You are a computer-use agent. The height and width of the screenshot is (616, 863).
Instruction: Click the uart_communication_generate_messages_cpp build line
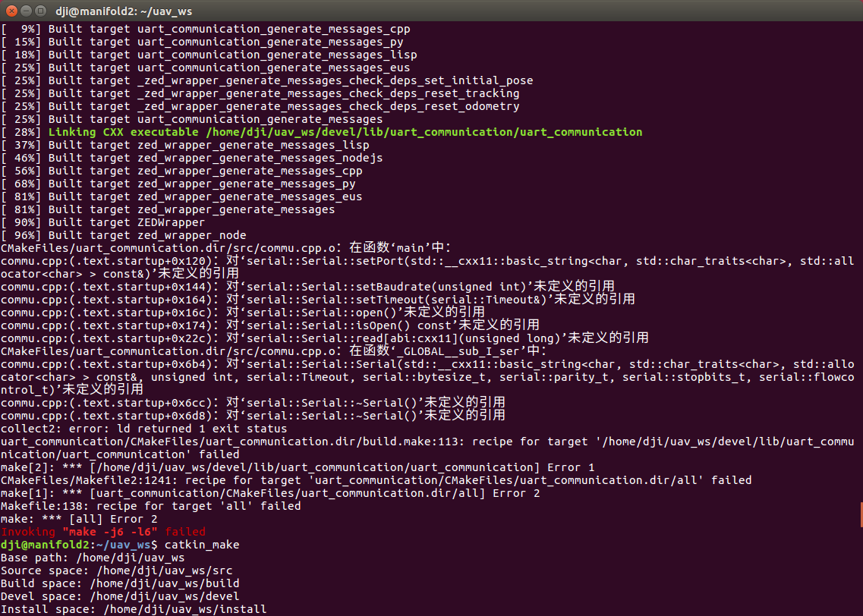[228, 28]
